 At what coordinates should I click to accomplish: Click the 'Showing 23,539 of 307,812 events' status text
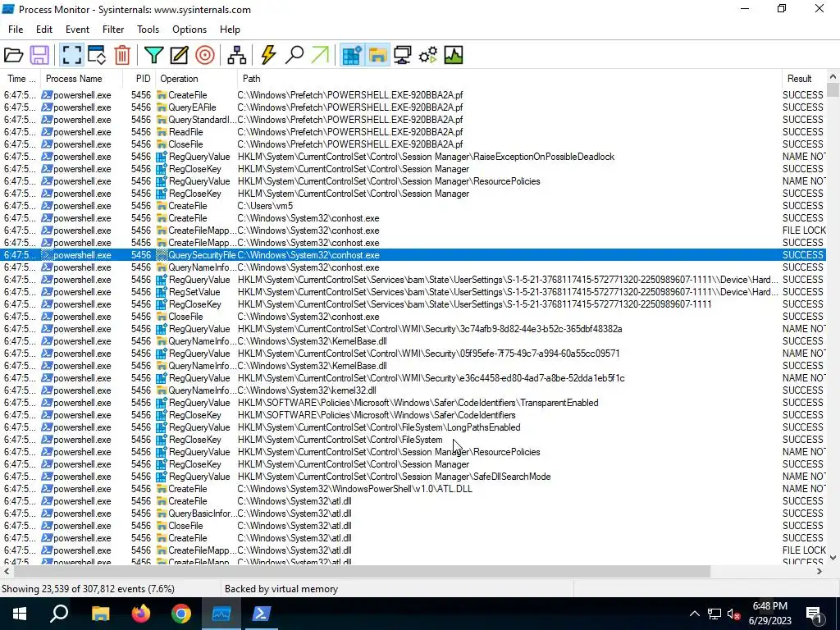click(x=88, y=589)
